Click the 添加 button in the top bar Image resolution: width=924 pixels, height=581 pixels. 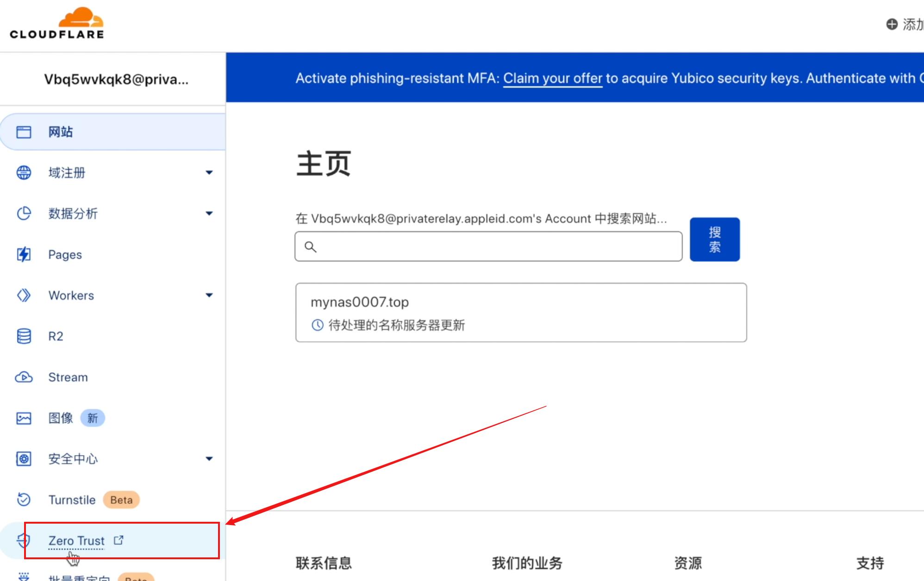pyautogui.click(x=902, y=25)
